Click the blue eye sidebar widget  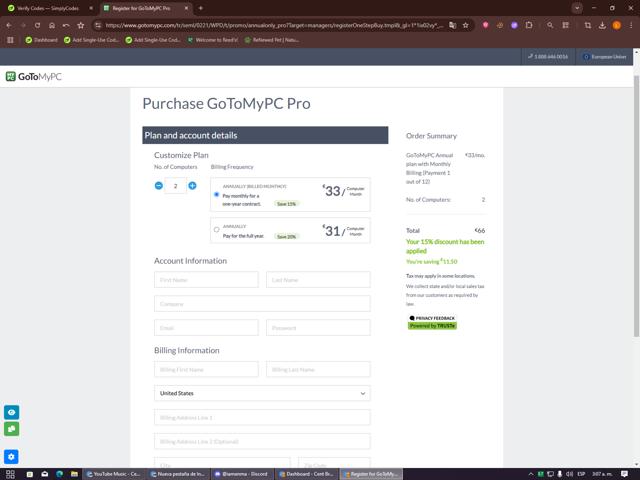pyautogui.click(x=11, y=412)
